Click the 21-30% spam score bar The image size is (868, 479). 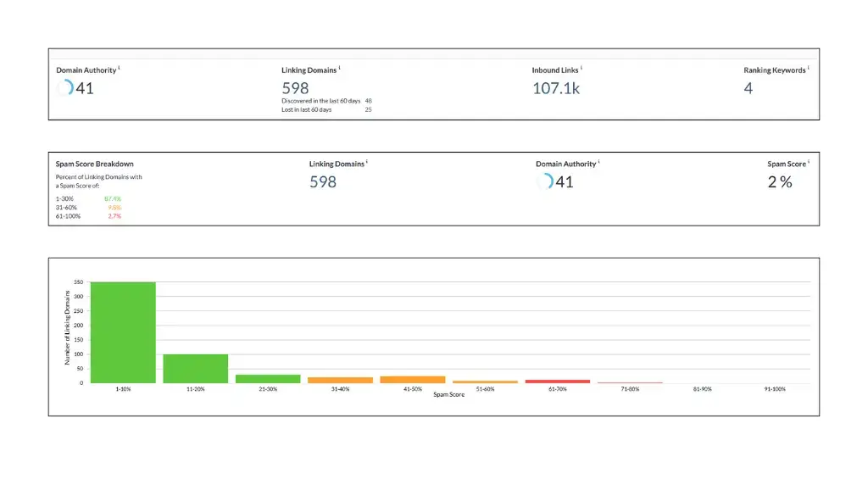[268, 378]
